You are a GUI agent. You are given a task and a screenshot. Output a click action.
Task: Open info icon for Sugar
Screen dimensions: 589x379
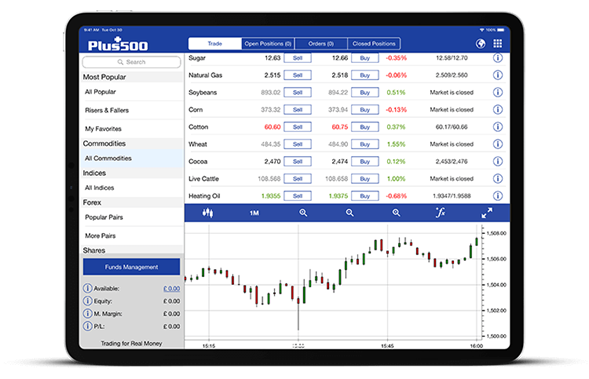coord(498,58)
